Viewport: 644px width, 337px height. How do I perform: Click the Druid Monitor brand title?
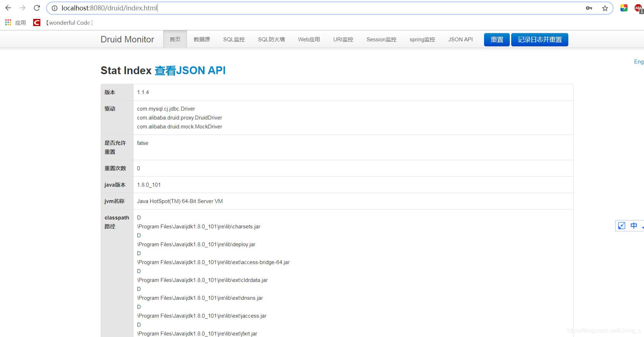(x=127, y=39)
